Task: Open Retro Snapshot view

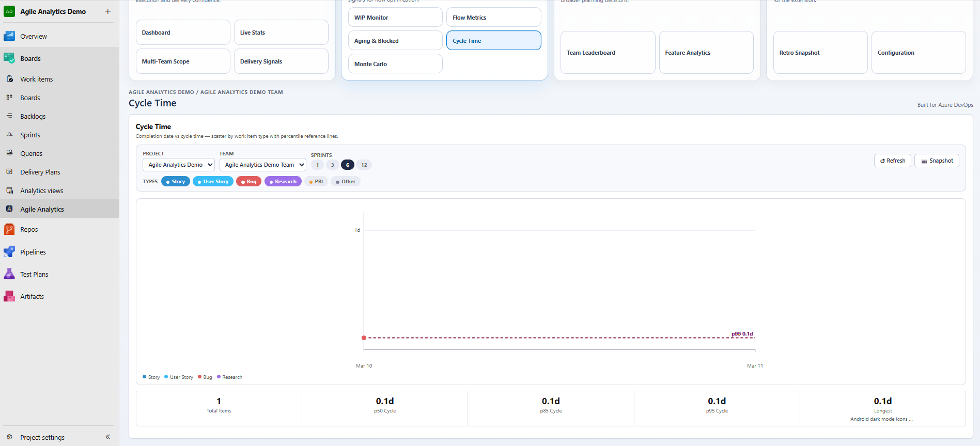Action: [x=820, y=53]
